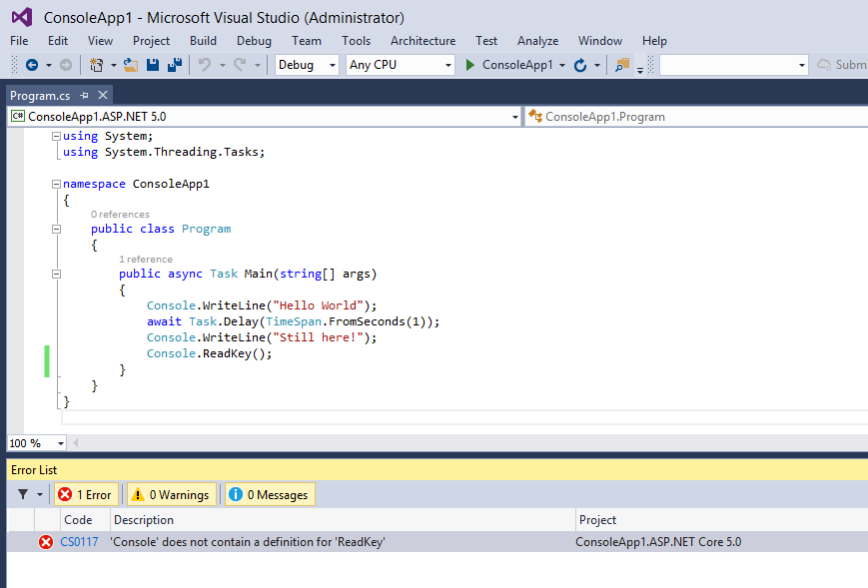Viewport: 868px width, 588px height.
Task: Click the Find in Files toolbar icon
Action: (x=622, y=65)
